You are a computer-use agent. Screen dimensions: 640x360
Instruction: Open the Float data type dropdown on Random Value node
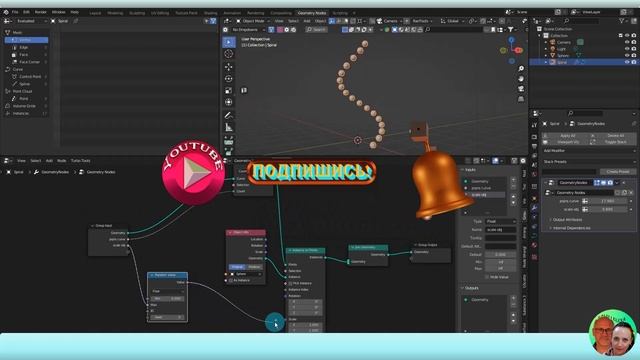point(167,291)
